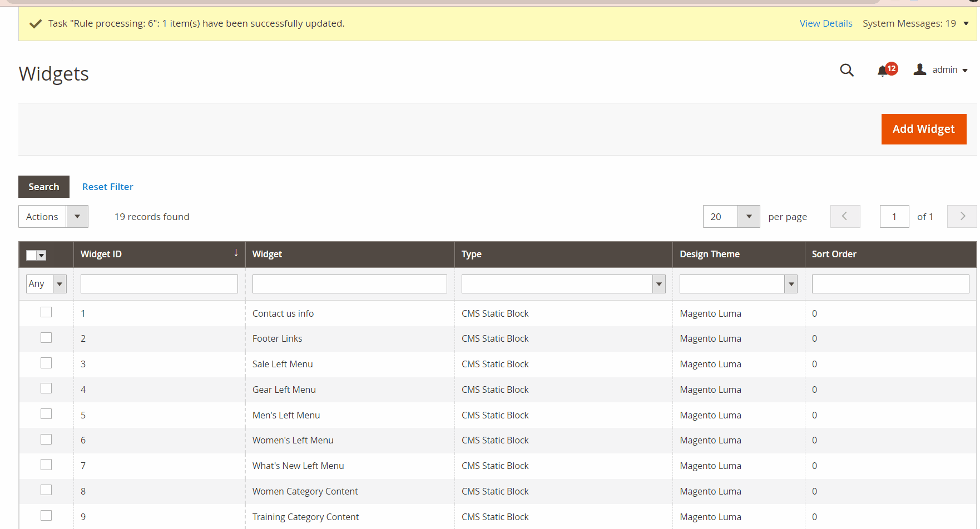The image size is (980, 529).
Task: Click the Widget ID sort arrow
Action: (236, 253)
